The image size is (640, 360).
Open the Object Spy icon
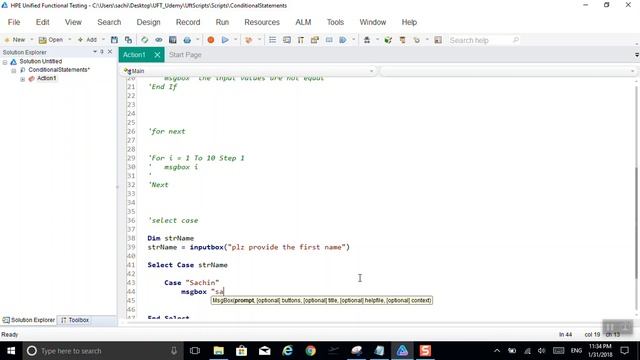tap(367, 40)
